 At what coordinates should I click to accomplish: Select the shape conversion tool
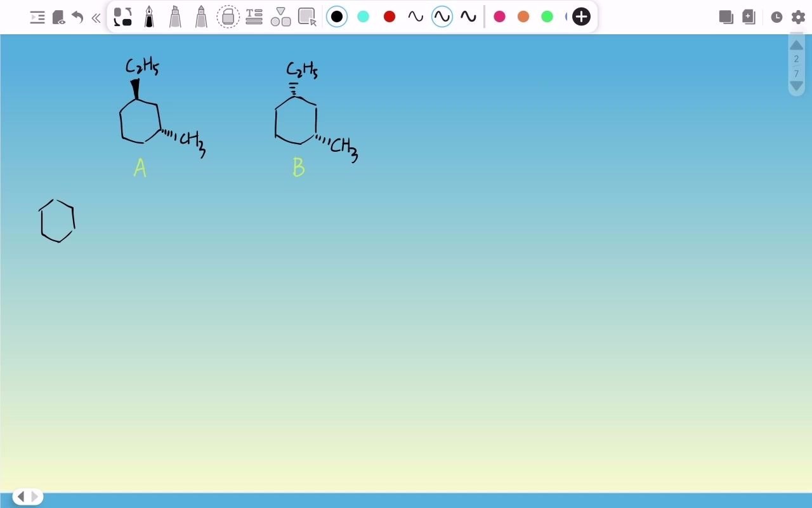(x=122, y=17)
